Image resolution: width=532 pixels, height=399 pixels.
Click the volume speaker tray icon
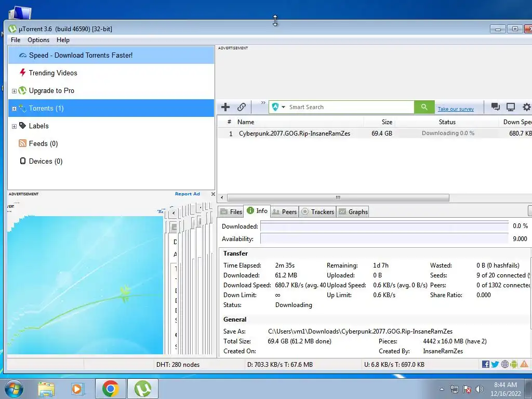coord(479,389)
